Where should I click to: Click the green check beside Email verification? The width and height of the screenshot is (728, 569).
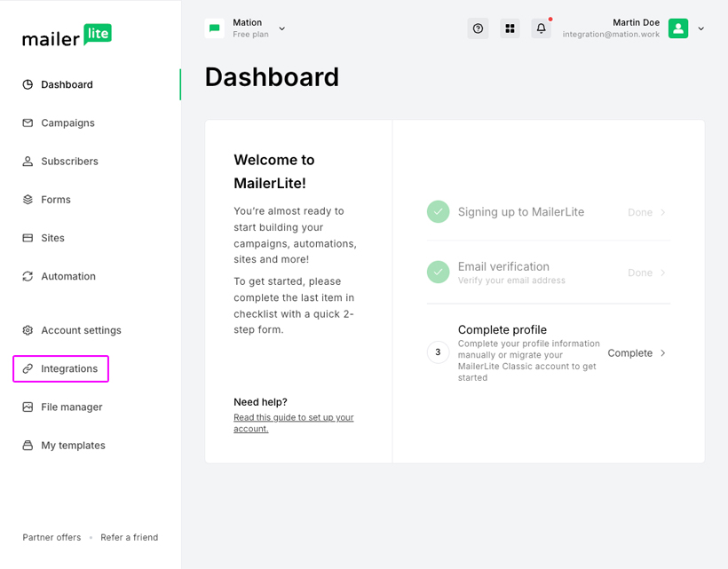coord(439,272)
